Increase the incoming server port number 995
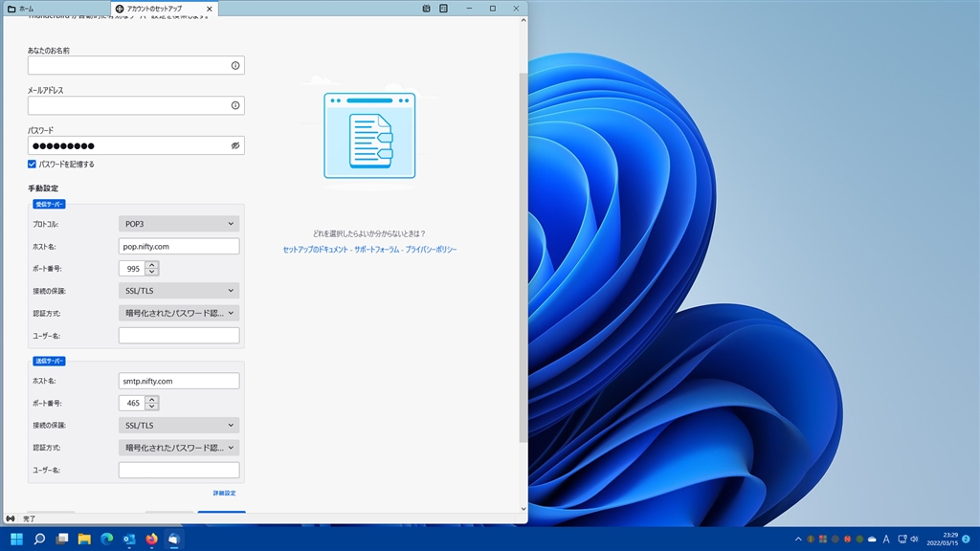980x551 pixels. 151,265
